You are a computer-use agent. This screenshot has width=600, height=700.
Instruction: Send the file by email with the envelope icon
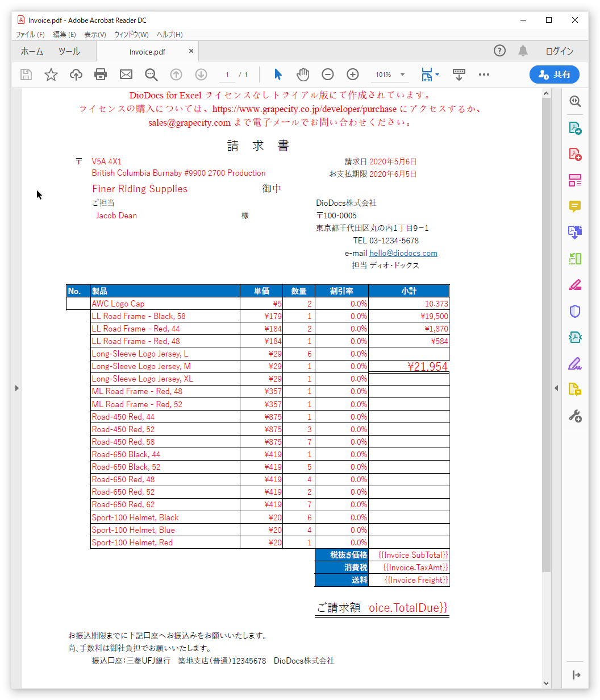click(x=126, y=74)
